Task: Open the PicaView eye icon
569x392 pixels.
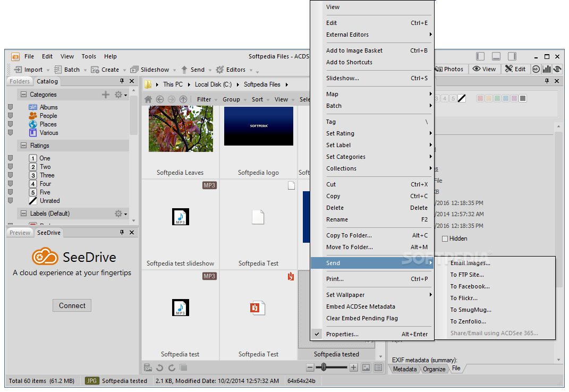Action: coord(557,69)
